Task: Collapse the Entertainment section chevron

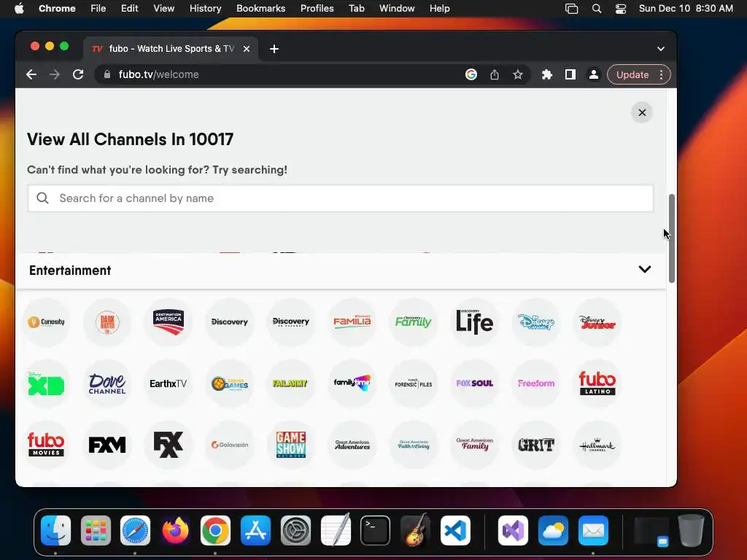Action: (x=645, y=270)
